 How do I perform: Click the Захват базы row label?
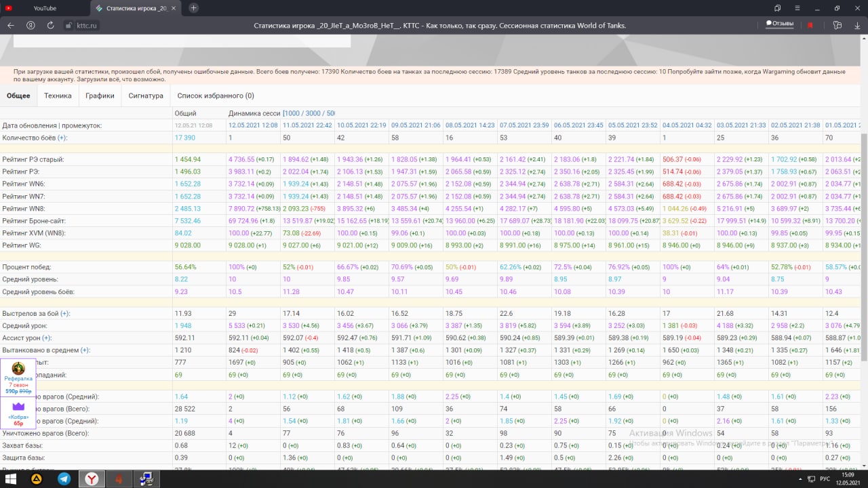[22, 445]
